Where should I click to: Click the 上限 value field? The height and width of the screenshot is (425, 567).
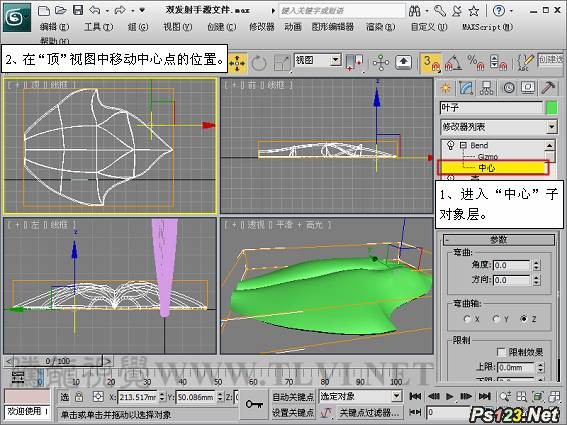tap(516, 367)
